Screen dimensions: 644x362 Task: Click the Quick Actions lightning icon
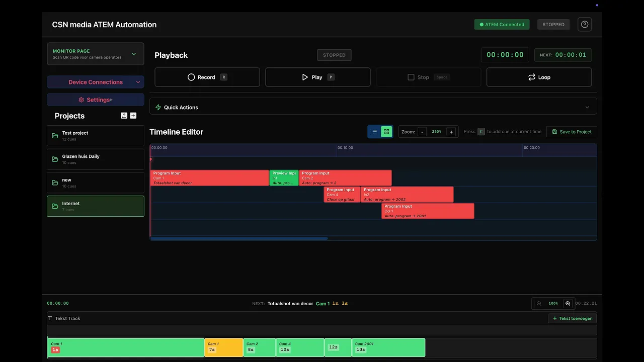(x=158, y=107)
